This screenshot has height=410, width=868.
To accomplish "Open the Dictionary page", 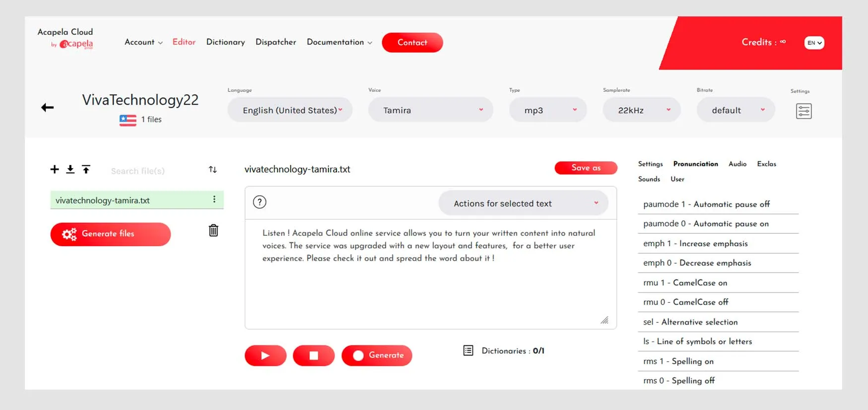I will [225, 42].
